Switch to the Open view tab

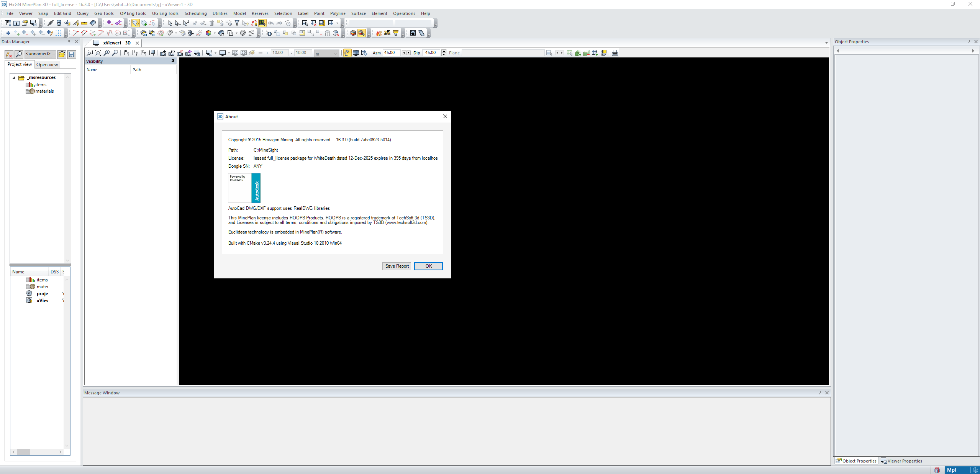[x=47, y=65]
